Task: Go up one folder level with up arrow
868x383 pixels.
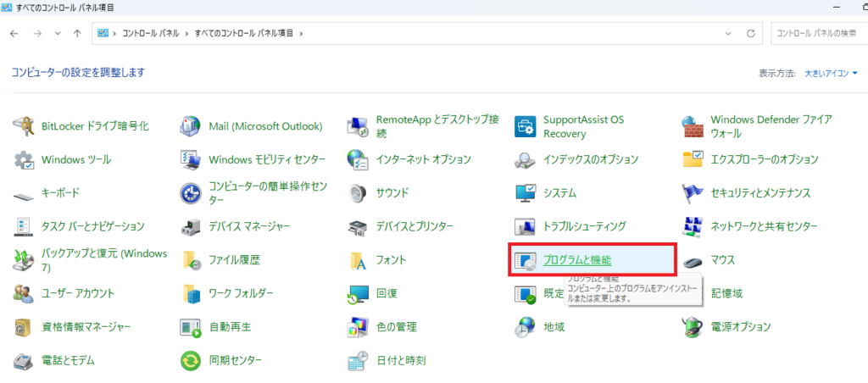Action: (77, 33)
